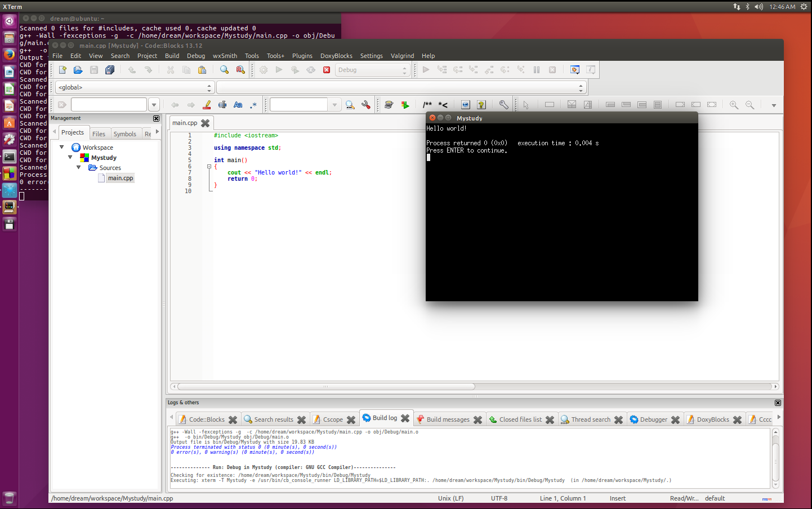The height and width of the screenshot is (509, 812).
Task: Open the build target Debug dropdown
Action: 372,70
